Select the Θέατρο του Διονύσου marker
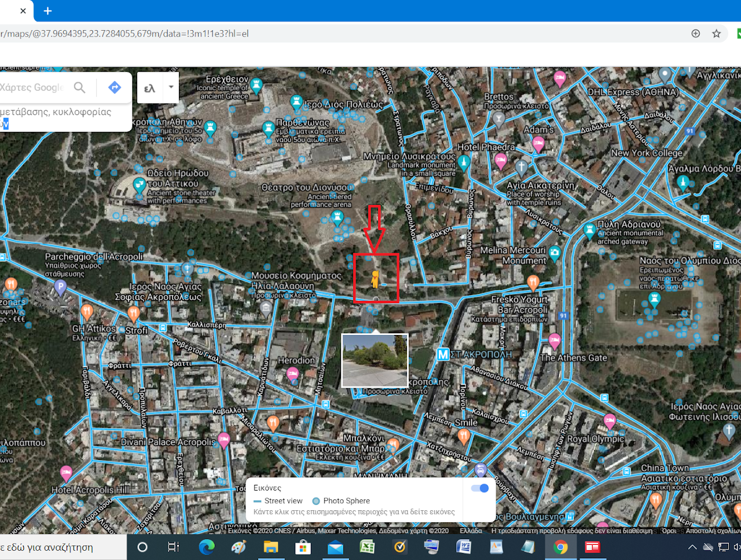The width and height of the screenshot is (741, 560). click(x=337, y=218)
